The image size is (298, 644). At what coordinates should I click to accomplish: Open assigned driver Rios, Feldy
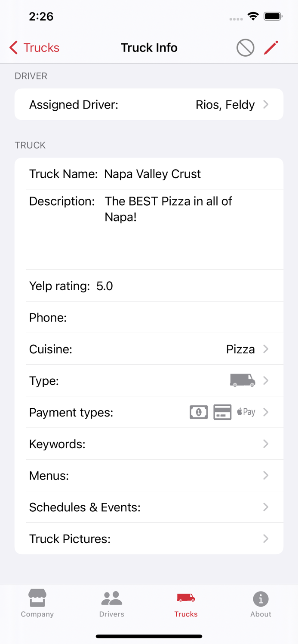[x=149, y=104]
